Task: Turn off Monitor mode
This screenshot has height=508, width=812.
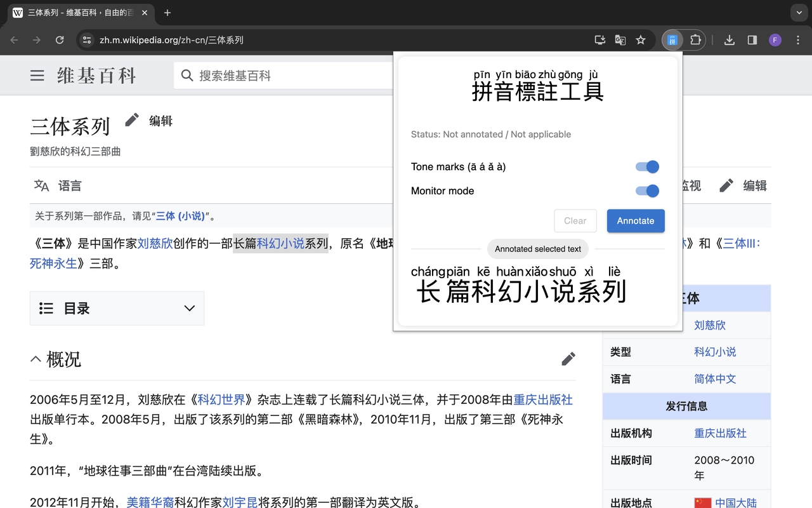Action: (x=646, y=190)
